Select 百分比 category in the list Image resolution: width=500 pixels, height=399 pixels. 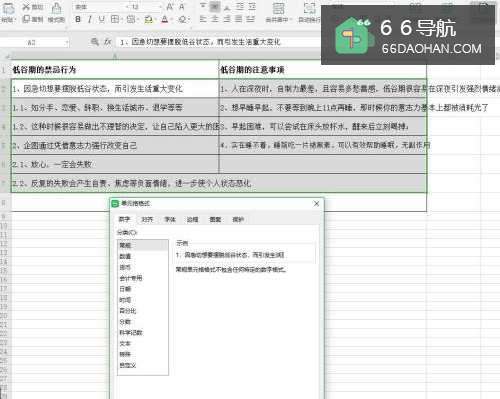click(x=128, y=311)
